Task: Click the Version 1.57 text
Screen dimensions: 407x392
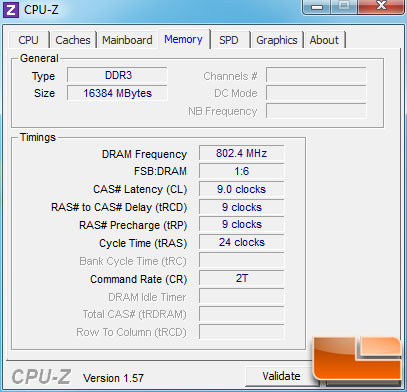Action: (x=113, y=378)
